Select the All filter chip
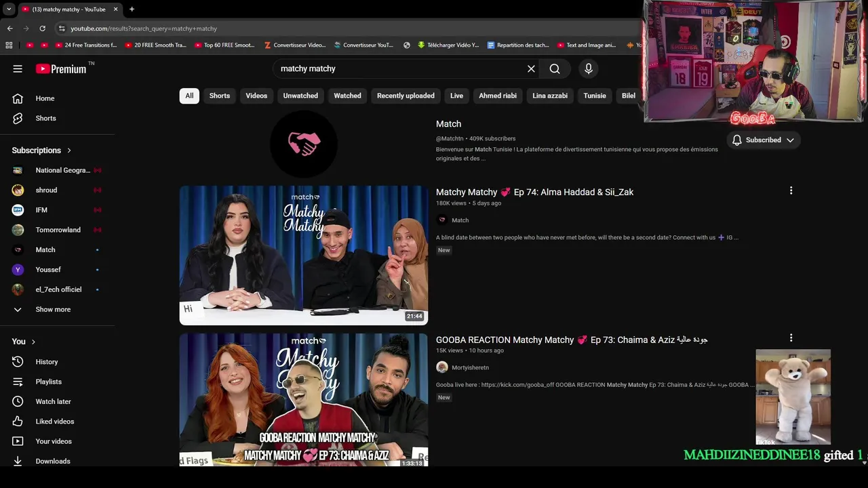Image resolution: width=868 pixels, height=488 pixels. 189,96
